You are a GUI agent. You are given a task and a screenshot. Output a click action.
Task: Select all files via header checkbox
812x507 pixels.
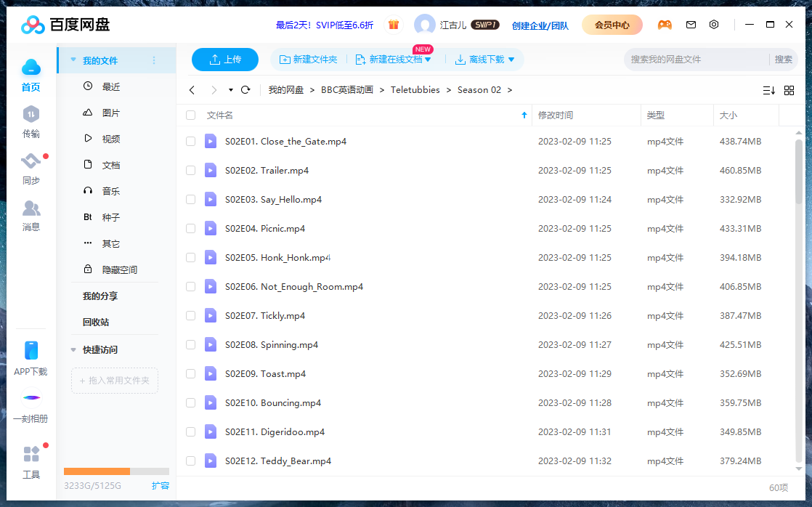point(191,115)
